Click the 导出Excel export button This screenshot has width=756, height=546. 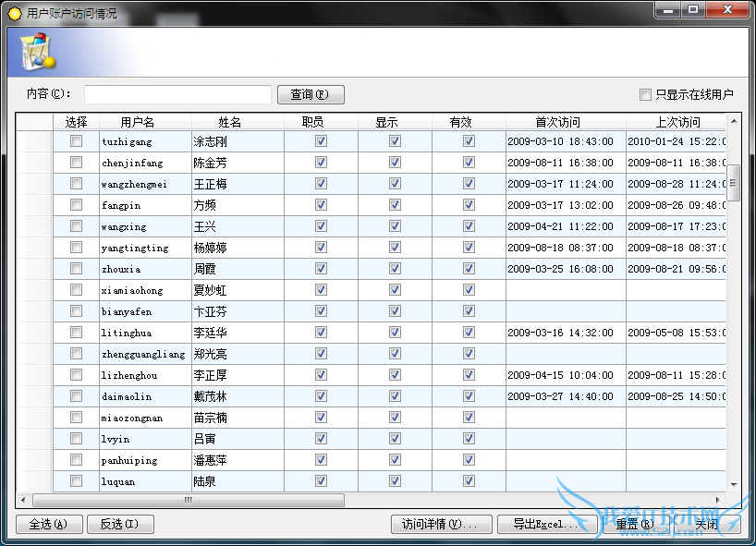point(547,524)
